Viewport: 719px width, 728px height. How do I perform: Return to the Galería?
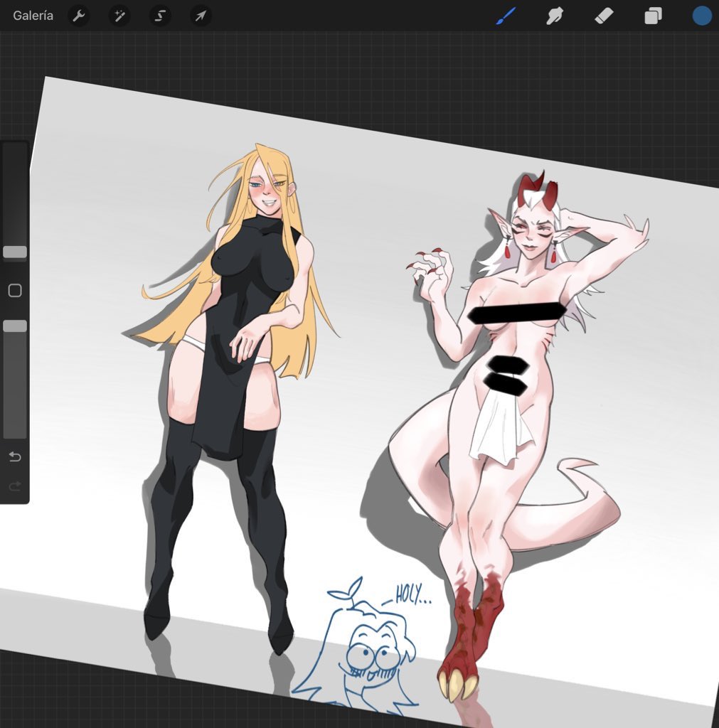33,15
